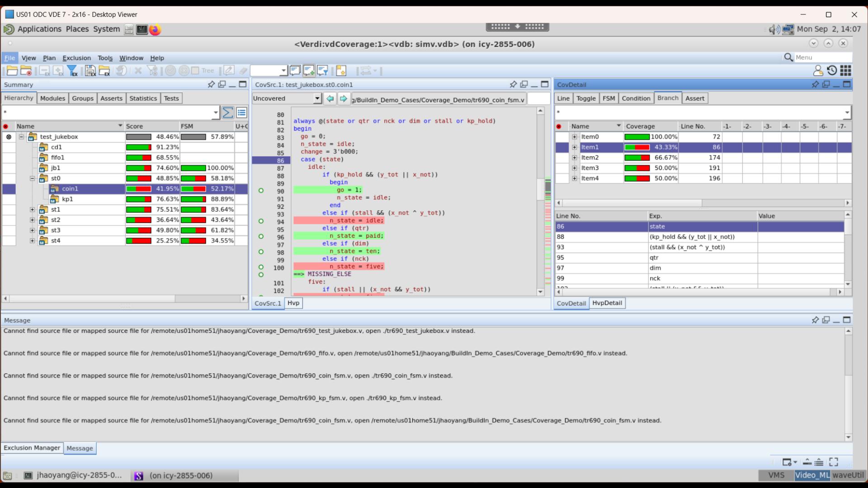Expand the st4 tree node
868x488 pixels.
[x=33, y=241]
